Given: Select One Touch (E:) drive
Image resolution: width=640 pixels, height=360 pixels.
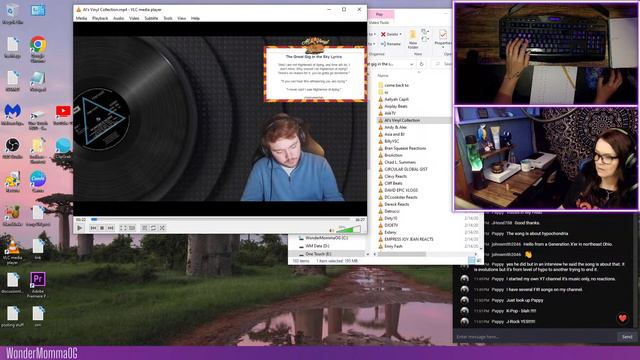Looking at the screenshot, I should [x=315, y=254].
